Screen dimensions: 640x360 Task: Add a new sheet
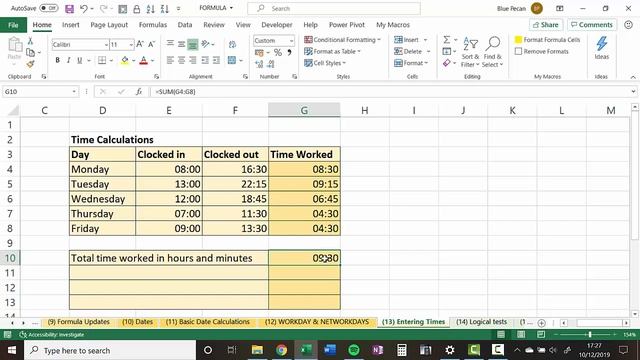pos(542,323)
